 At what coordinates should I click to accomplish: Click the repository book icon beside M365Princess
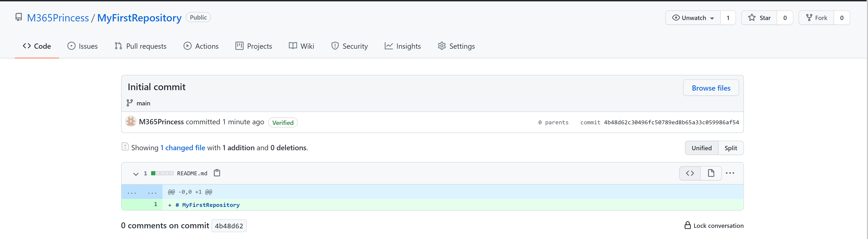(19, 17)
